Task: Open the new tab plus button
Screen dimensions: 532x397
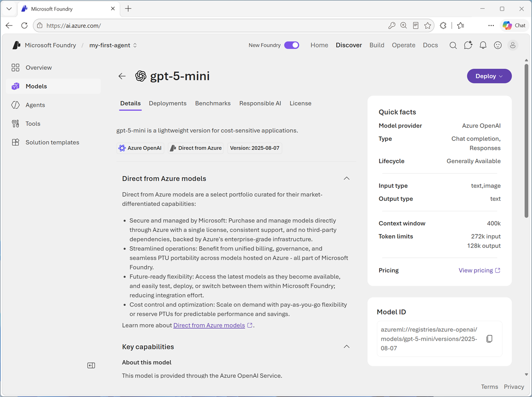Action: click(x=128, y=9)
